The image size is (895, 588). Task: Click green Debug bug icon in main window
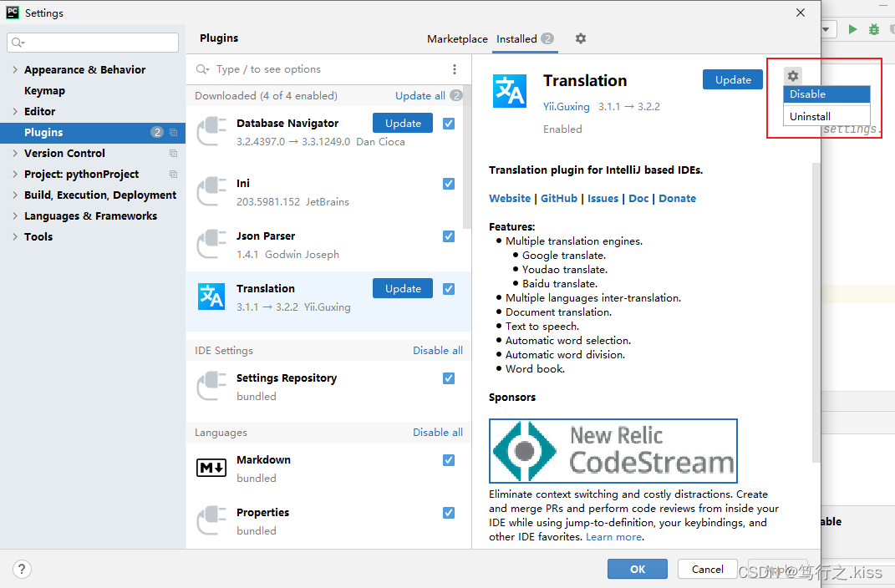point(874,29)
